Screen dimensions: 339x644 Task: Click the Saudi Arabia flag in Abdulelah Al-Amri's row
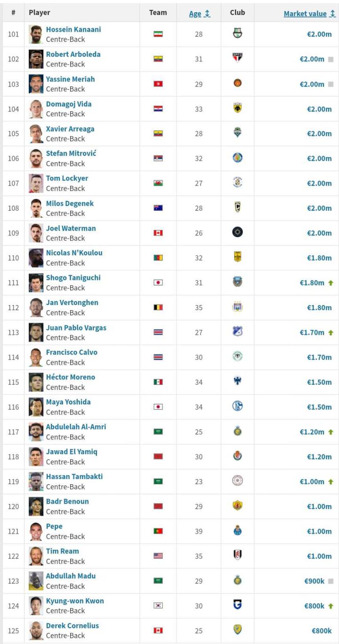click(x=158, y=432)
